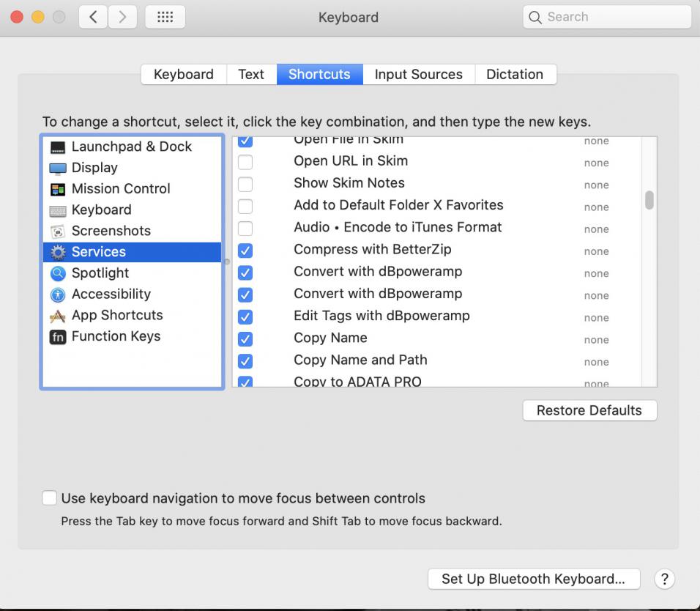Select Mission Control category
The height and width of the screenshot is (611, 700).
tap(132, 188)
